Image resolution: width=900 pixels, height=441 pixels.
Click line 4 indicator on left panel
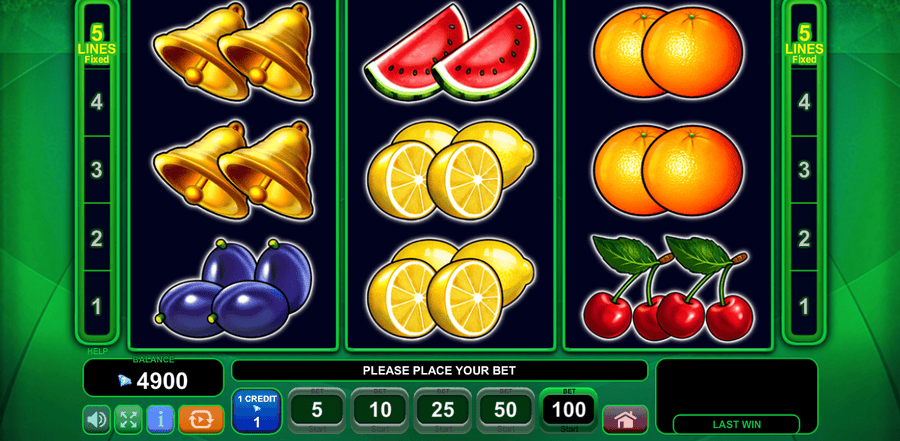[x=97, y=103]
